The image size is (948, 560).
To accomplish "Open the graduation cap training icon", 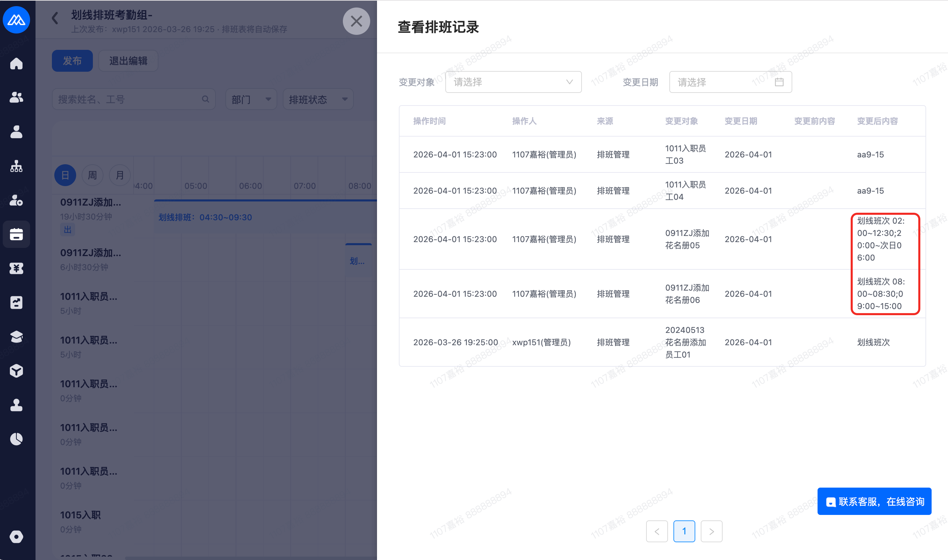I will [x=16, y=337].
